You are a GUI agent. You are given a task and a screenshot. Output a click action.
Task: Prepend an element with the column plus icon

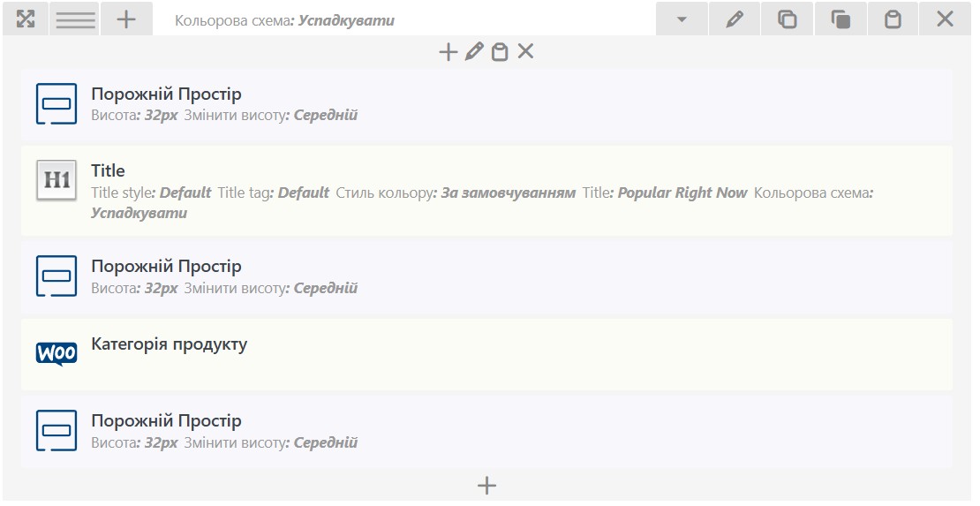449,51
